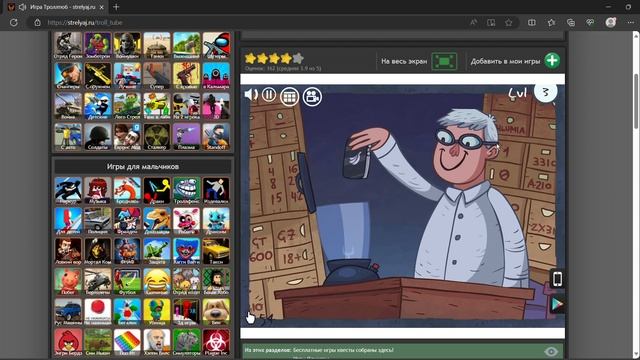
Task: Open the 'Такси' game thumbnail
Action: tap(216, 251)
